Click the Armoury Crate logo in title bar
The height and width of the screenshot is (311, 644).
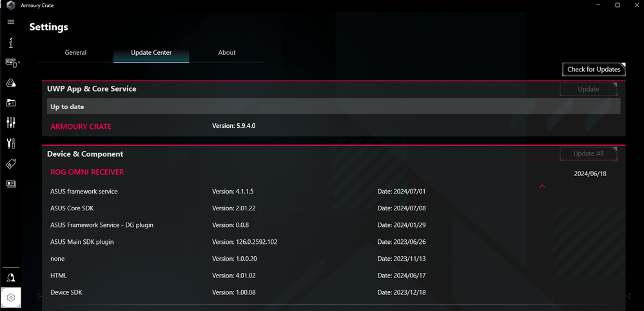[x=11, y=5]
